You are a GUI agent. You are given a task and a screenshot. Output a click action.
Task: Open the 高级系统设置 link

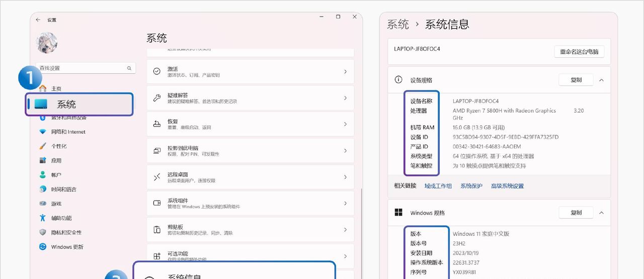point(508,186)
